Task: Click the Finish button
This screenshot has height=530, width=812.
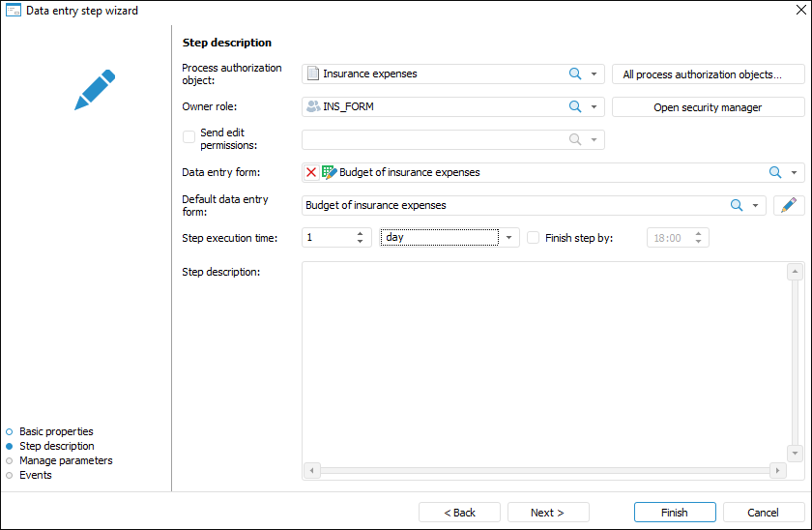Action: [x=675, y=513]
